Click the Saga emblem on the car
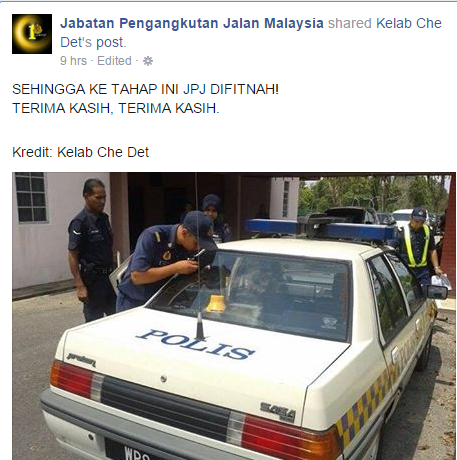Viewport: 457px width, 460px height. click(278, 412)
